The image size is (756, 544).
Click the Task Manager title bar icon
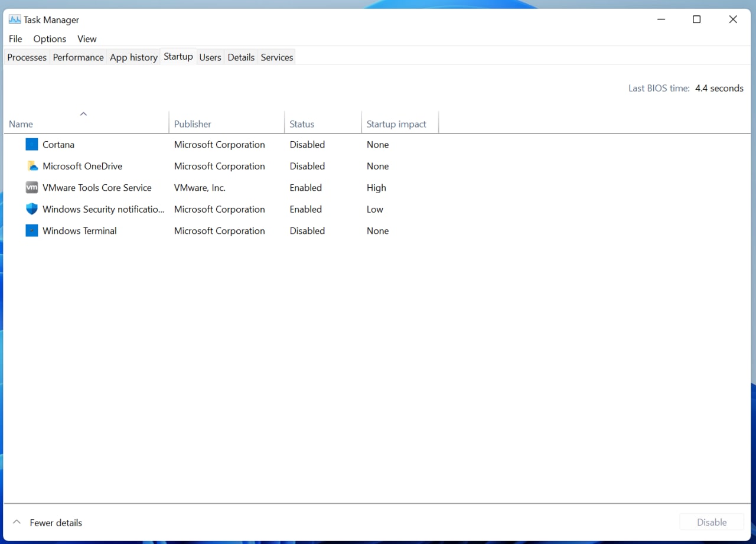click(x=15, y=19)
